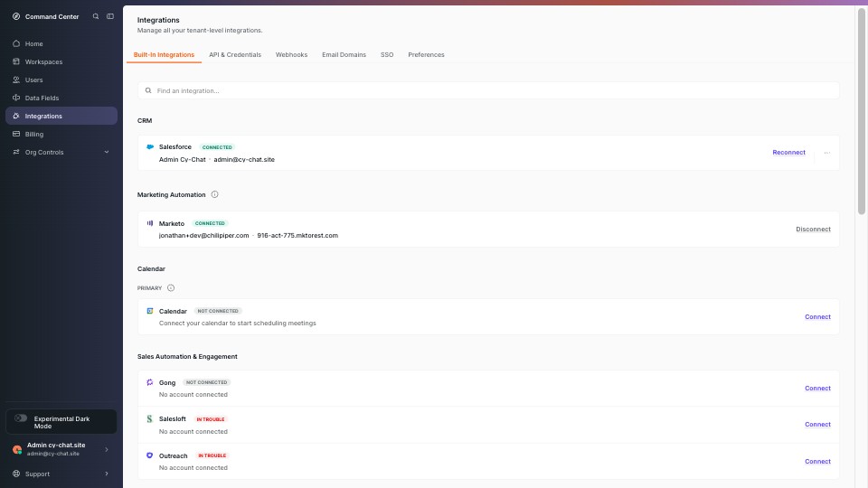Viewport: 868px width, 488px height.
Task: Connect the Salesloft integration
Action: click(817, 425)
